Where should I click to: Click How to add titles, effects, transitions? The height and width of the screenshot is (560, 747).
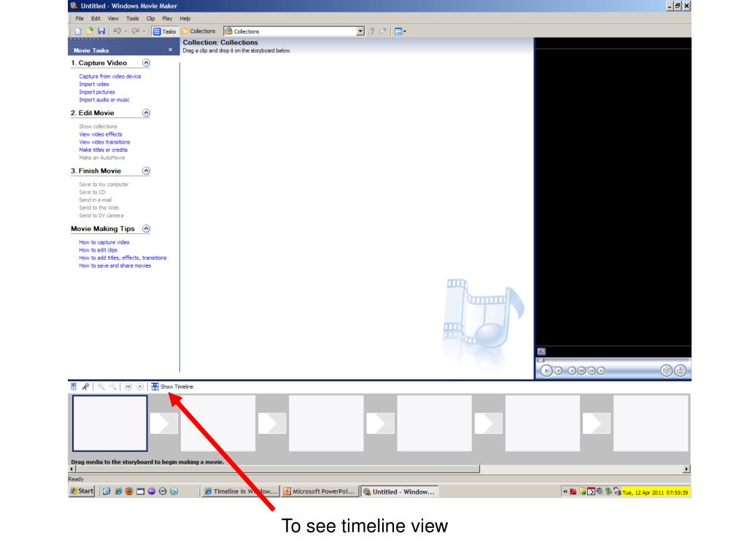click(123, 258)
